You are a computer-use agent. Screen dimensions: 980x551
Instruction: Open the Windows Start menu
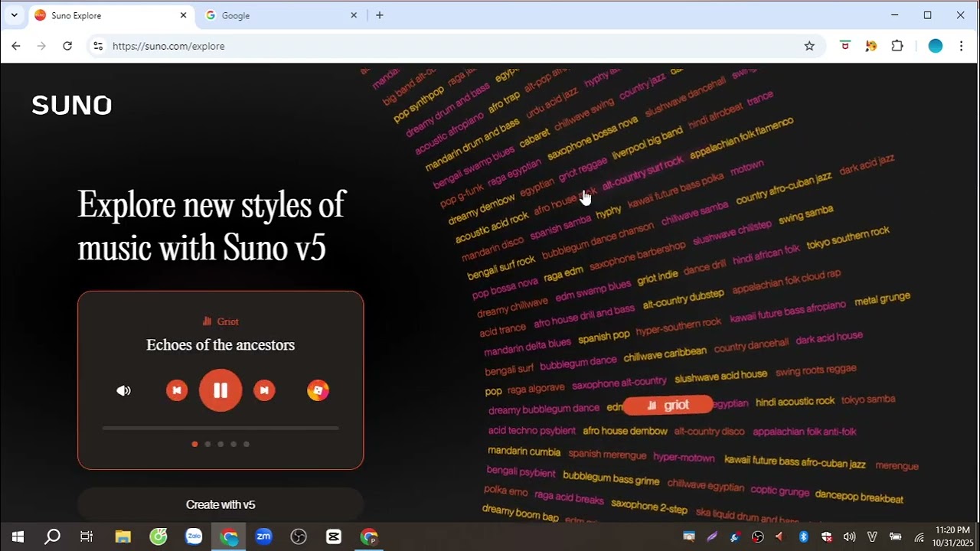(x=18, y=536)
